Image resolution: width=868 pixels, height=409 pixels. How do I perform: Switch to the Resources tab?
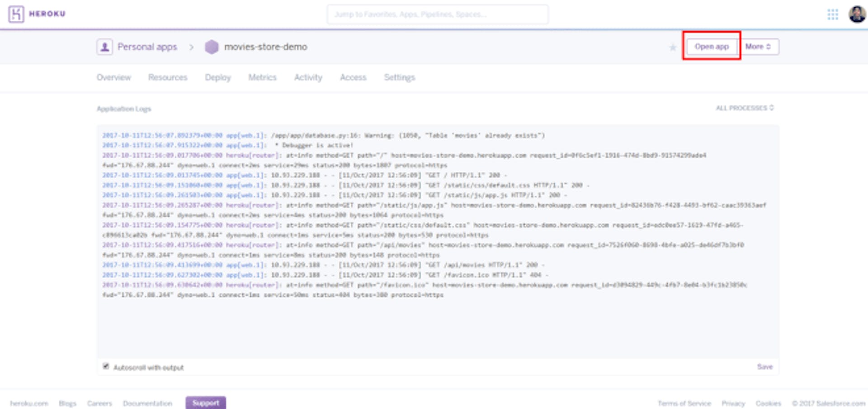tap(168, 77)
